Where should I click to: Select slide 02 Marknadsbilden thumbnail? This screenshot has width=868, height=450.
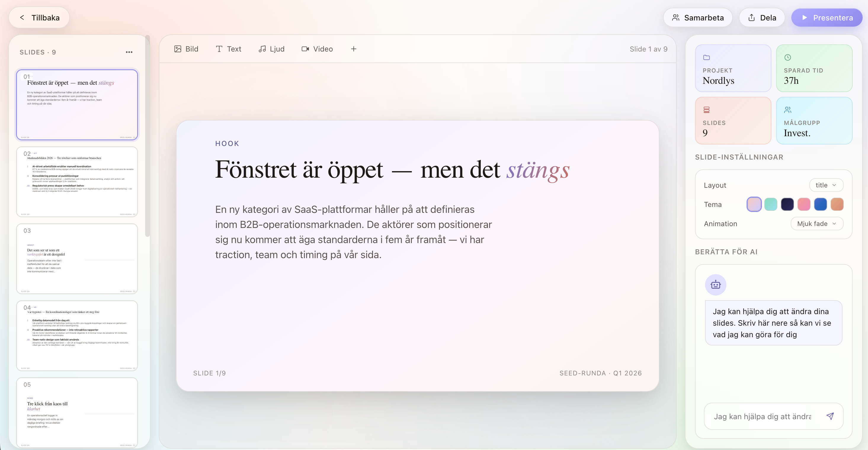tap(77, 181)
